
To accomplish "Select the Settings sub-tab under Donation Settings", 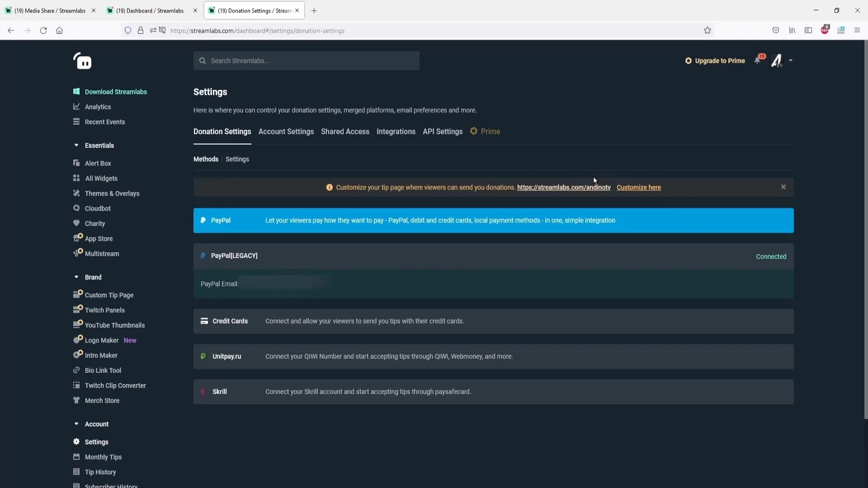I will pos(237,159).
